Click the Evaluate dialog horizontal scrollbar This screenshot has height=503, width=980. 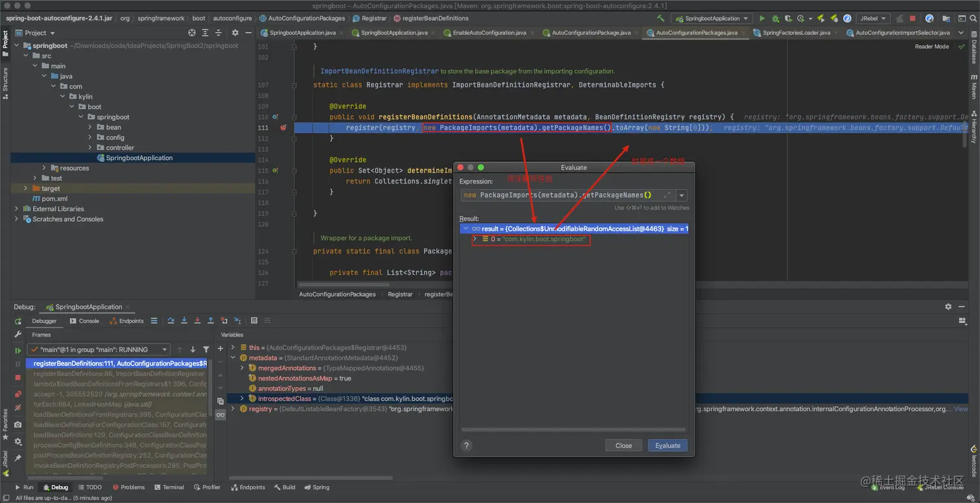click(x=573, y=429)
